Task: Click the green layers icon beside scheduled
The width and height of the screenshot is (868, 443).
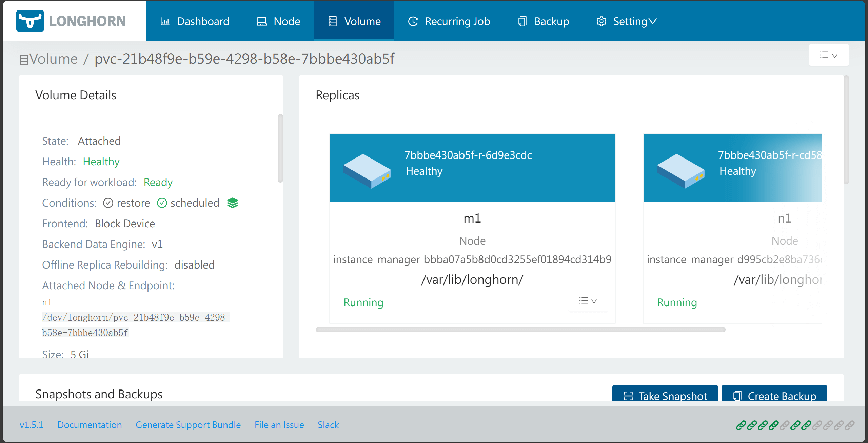Action: tap(233, 203)
